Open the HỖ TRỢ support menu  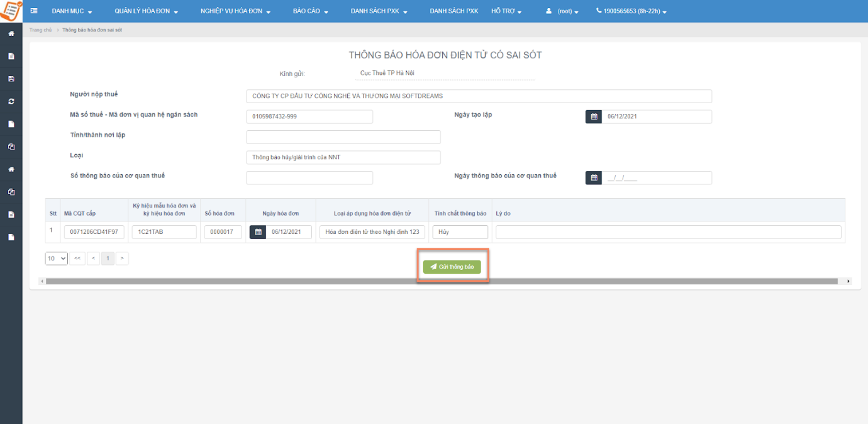507,11
